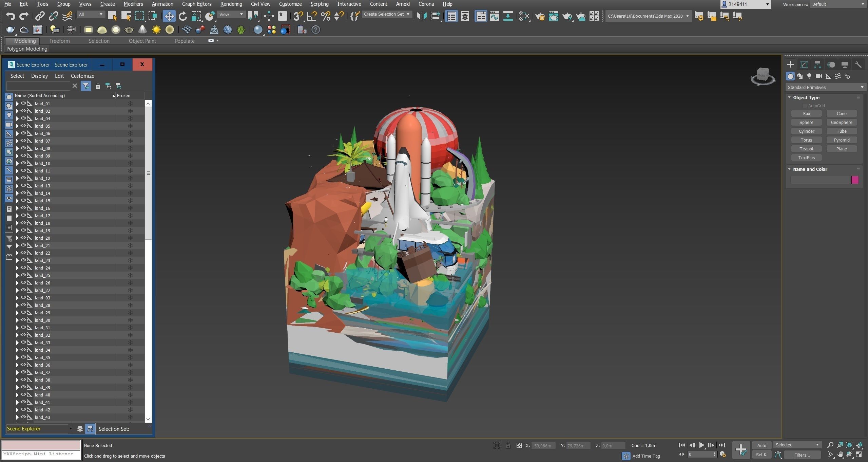Activate the Select and Rotate tool
The image size is (868, 462).
pos(182,16)
